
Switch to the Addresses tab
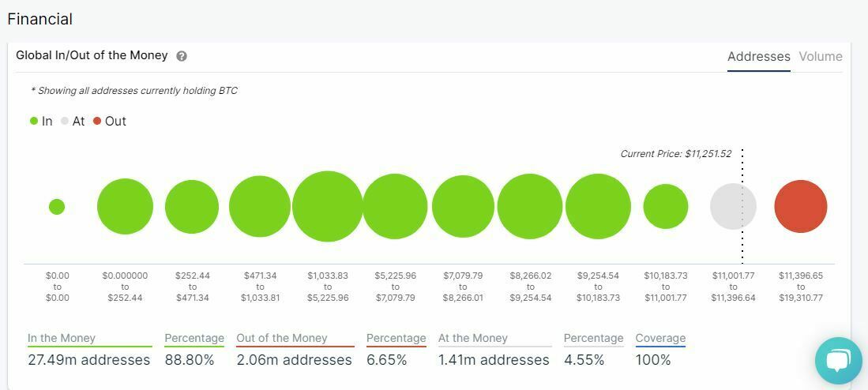click(758, 57)
